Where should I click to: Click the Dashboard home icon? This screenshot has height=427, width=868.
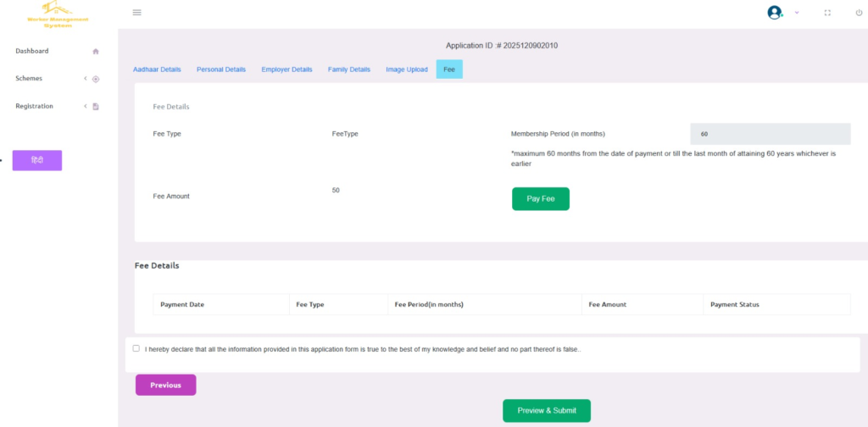tap(96, 52)
